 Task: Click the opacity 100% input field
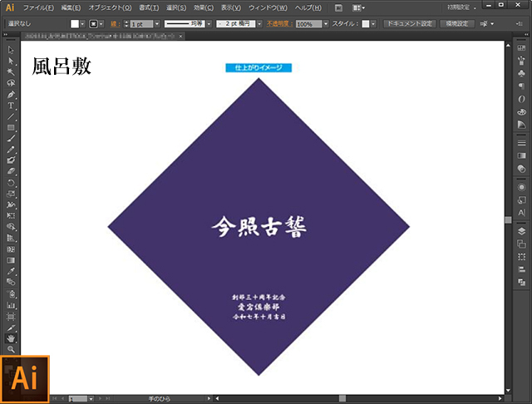click(x=308, y=24)
